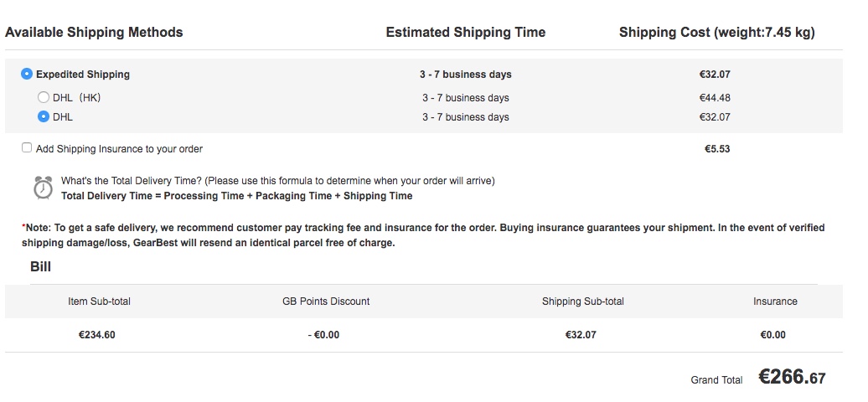Click the Shipping Cost weight header
The width and height of the screenshot is (868, 402).
pyautogui.click(x=717, y=32)
